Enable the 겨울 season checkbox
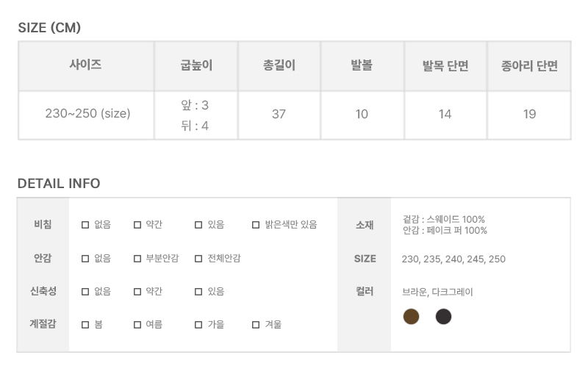The height and width of the screenshot is (388, 588). click(x=256, y=325)
